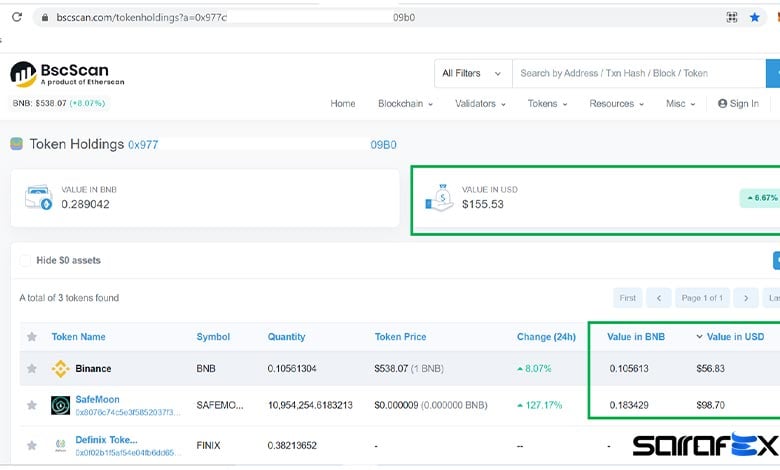The image size is (780, 470).
Task: Star the SafeMoon token row
Action: coord(32,405)
